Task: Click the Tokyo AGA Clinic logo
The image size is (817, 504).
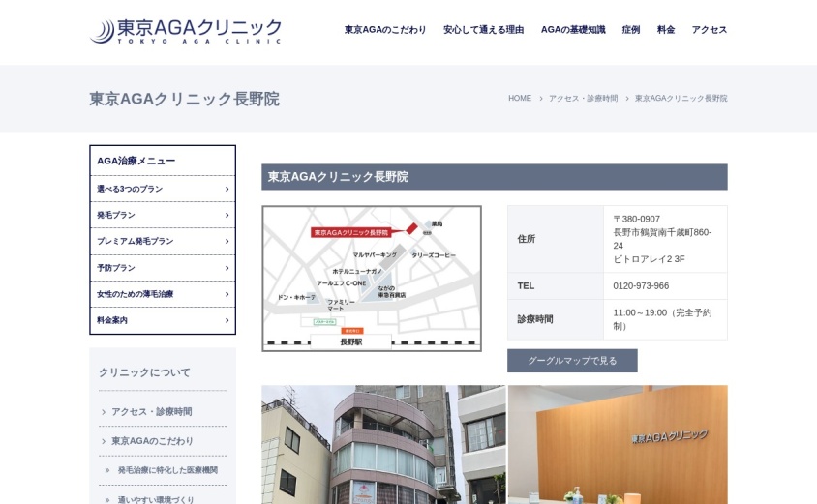Action: pyautogui.click(x=186, y=31)
